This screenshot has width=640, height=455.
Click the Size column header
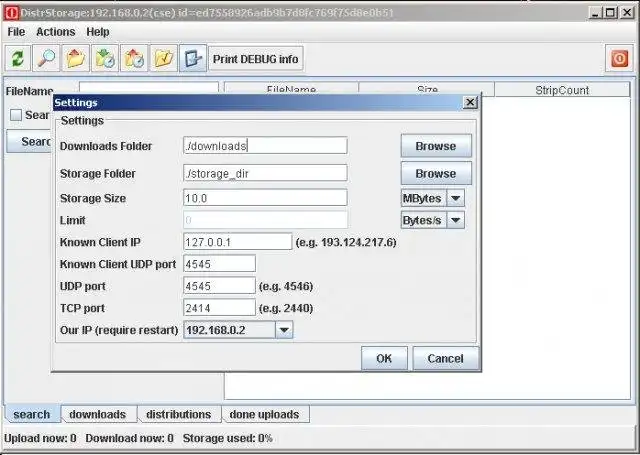point(427,88)
